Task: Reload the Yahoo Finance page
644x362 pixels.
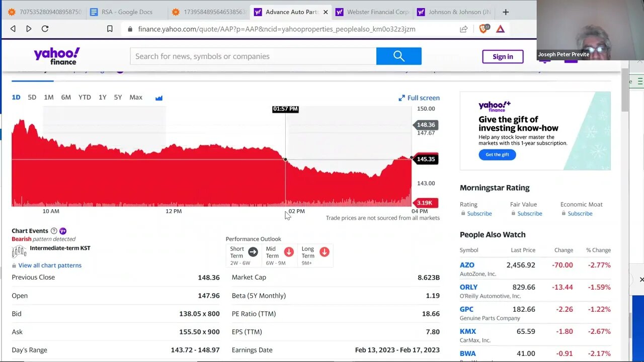Action: coord(45,29)
